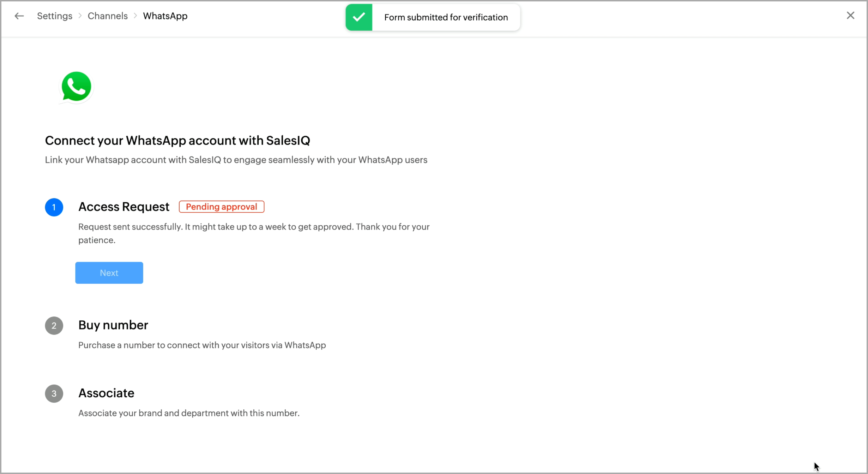Viewport: 868px width, 474px height.
Task: Click the Access Request heading
Action: pos(123,207)
